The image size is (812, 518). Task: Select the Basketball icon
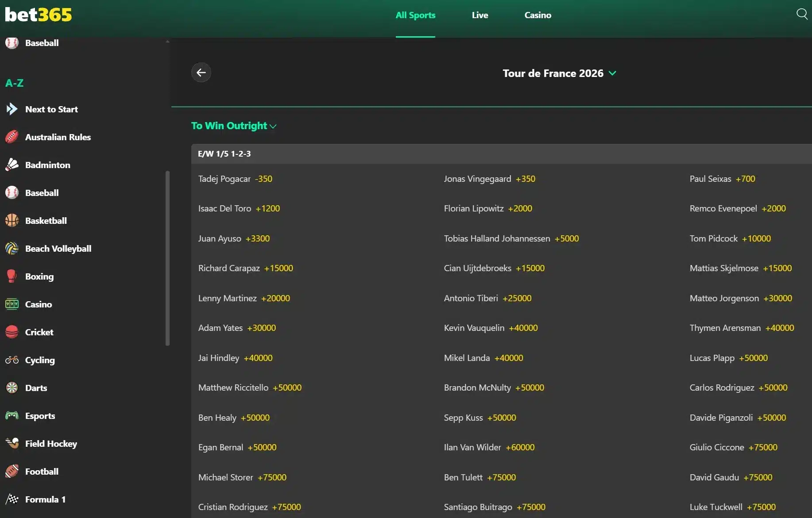12,221
